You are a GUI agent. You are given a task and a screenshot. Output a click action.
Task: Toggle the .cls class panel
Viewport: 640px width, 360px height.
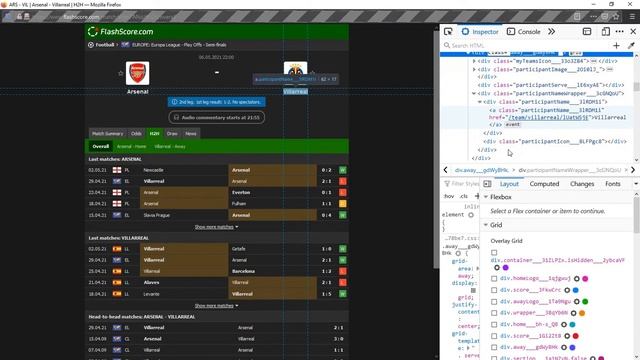pyautogui.click(x=464, y=196)
